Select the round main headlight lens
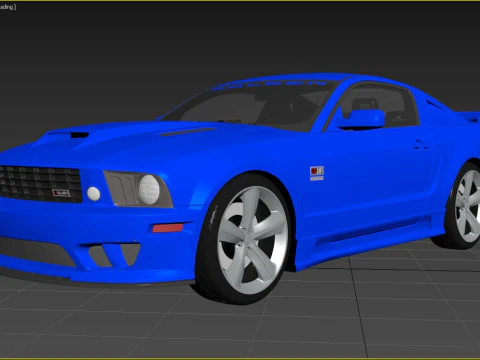The height and width of the screenshot is (360, 480). [x=149, y=190]
